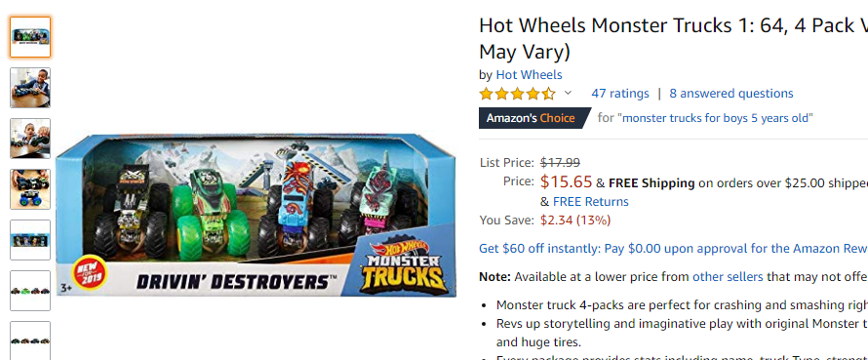Open the Get $60 off instantly offer

tap(673, 249)
